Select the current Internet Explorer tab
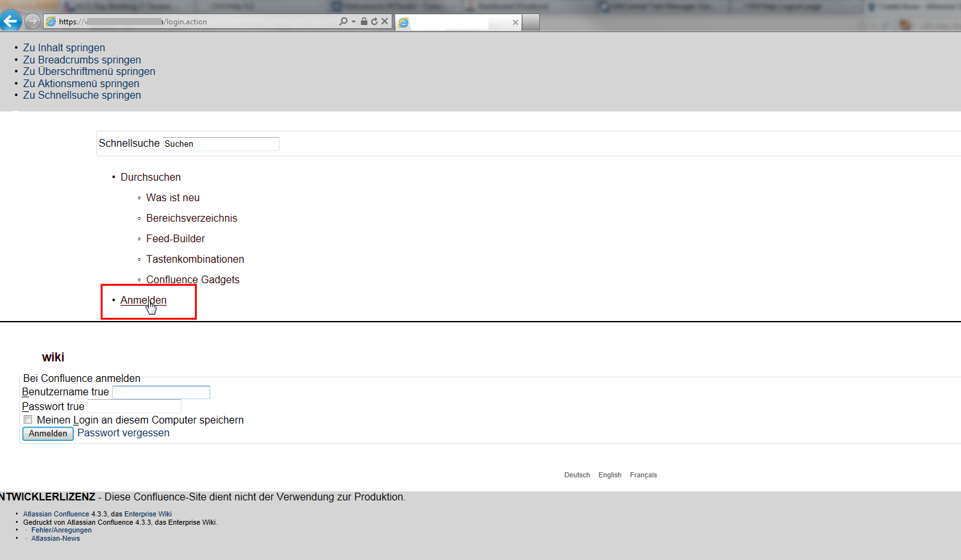This screenshot has width=961, height=560. tap(458, 22)
